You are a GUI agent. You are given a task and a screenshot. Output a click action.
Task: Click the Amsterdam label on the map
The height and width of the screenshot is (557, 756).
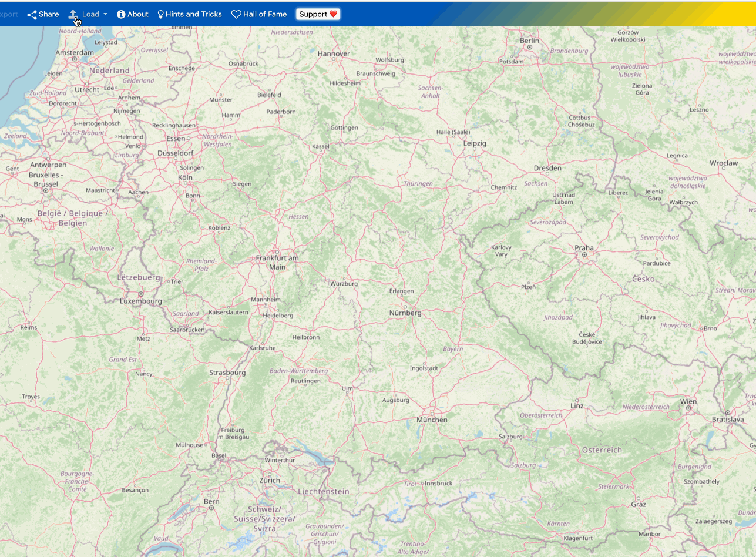tap(75, 52)
